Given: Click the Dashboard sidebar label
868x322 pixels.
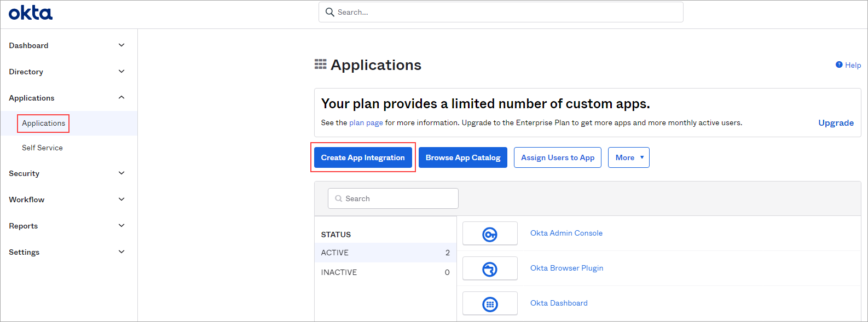Looking at the screenshot, I should (x=28, y=45).
